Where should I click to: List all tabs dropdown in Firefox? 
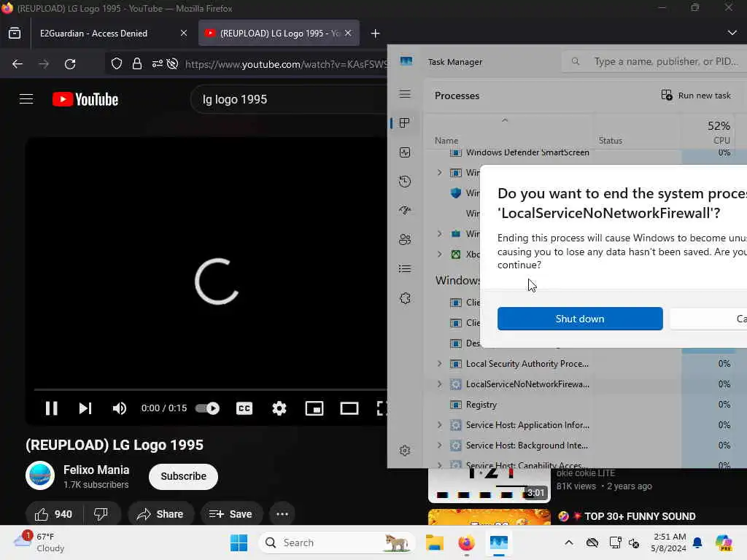pos(732,33)
